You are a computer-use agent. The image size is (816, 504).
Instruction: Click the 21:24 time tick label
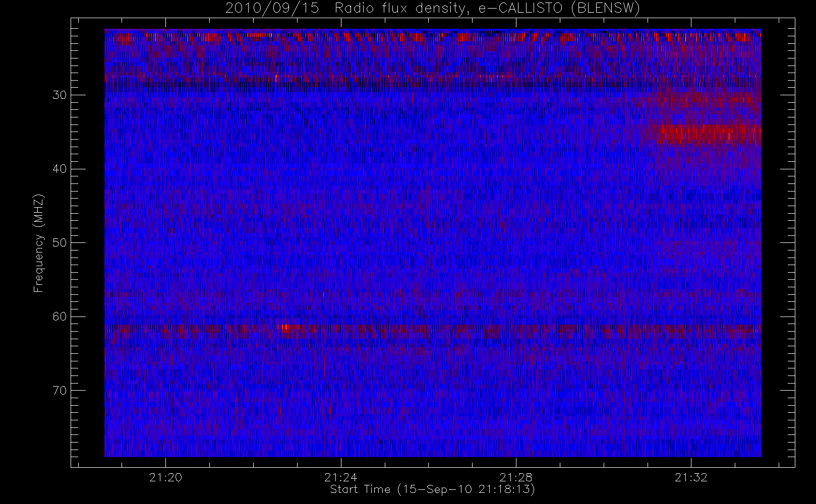point(340,477)
